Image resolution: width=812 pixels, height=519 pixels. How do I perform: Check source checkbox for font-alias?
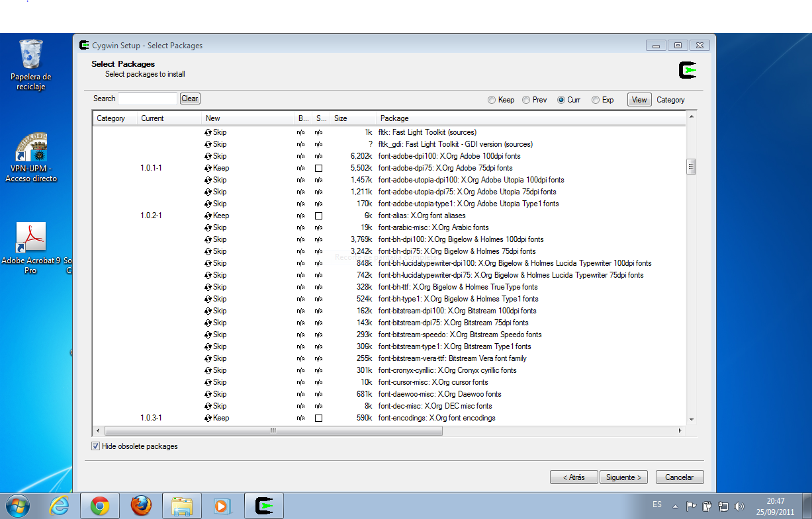click(x=318, y=216)
